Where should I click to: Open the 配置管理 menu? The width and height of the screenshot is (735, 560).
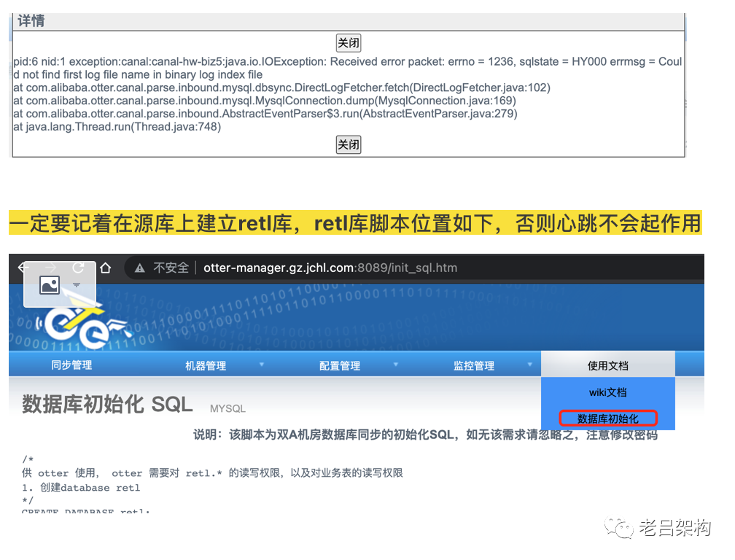[x=340, y=365]
